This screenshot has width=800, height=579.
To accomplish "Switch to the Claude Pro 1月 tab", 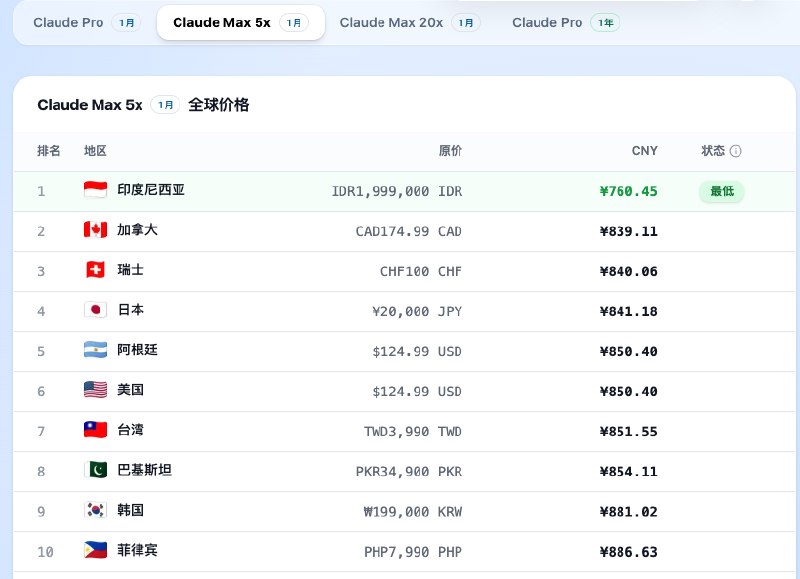I will 87,23.
